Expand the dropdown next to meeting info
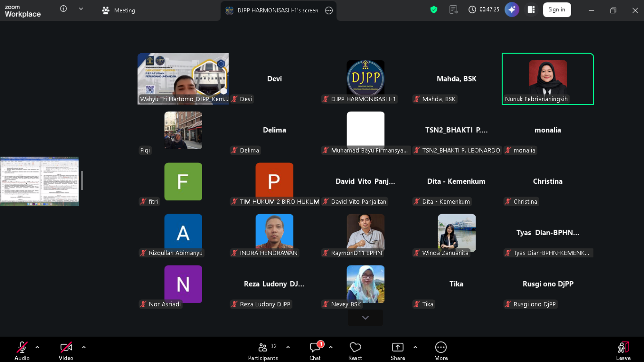Screen dimensions: 644x362 pyautogui.click(x=81, y=9)
